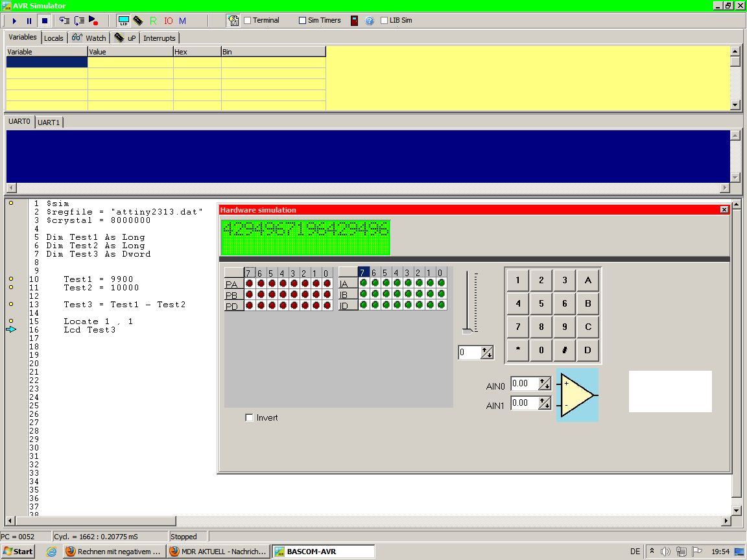Close the Hardware simulation window

pos(724,209)
